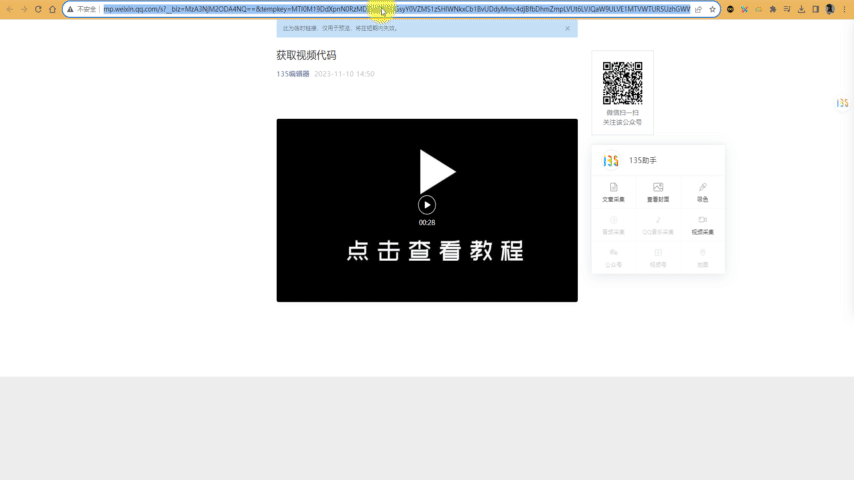Open the black round extension icon
Viewport: 854px width, 480px height.
(730, 9)
